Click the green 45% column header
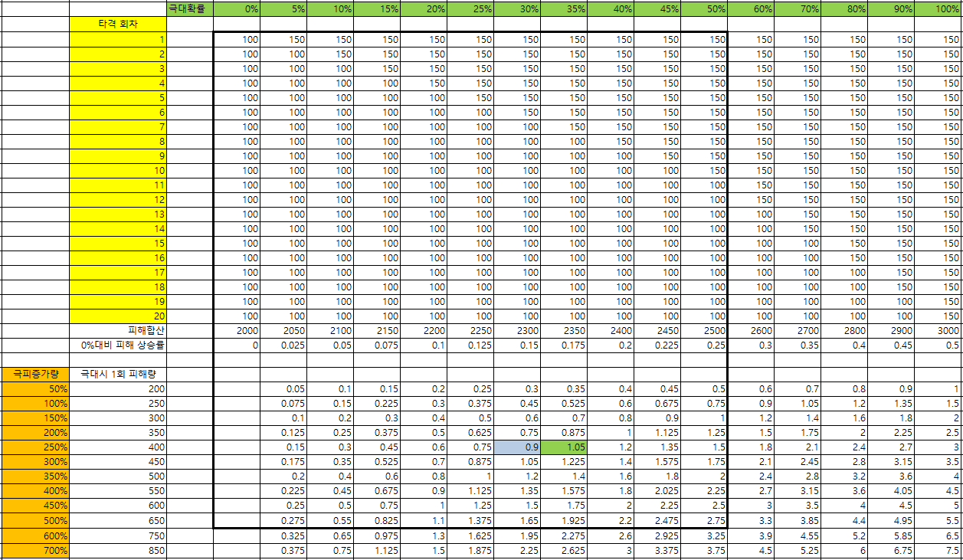This screenshot has height=560, width=963. point(657,9)
